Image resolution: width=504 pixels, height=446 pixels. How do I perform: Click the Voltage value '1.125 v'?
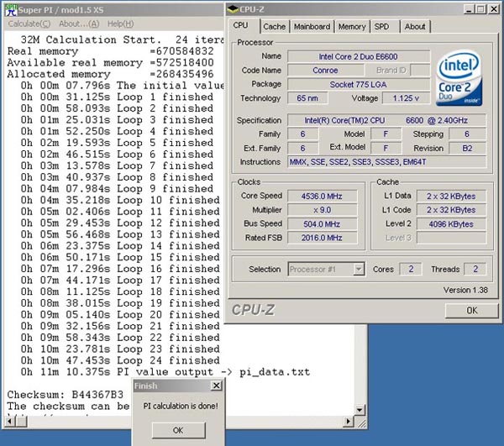tap(406, 98)
